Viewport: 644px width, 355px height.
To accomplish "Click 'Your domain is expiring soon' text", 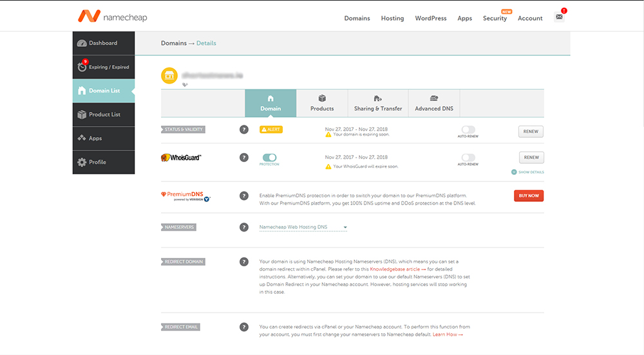I will 361,134.
